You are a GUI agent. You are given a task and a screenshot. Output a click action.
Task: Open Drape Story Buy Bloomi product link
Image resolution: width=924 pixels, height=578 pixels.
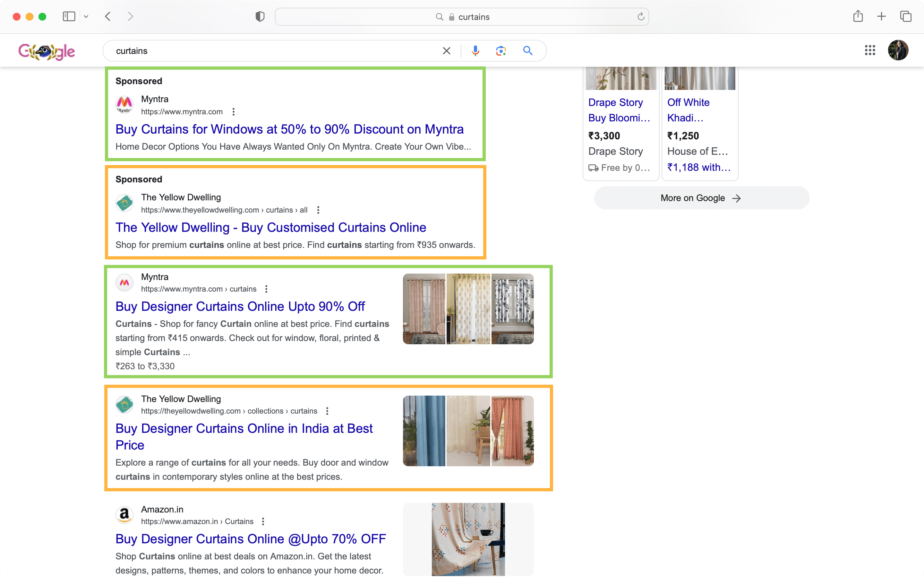click(619, 110)
